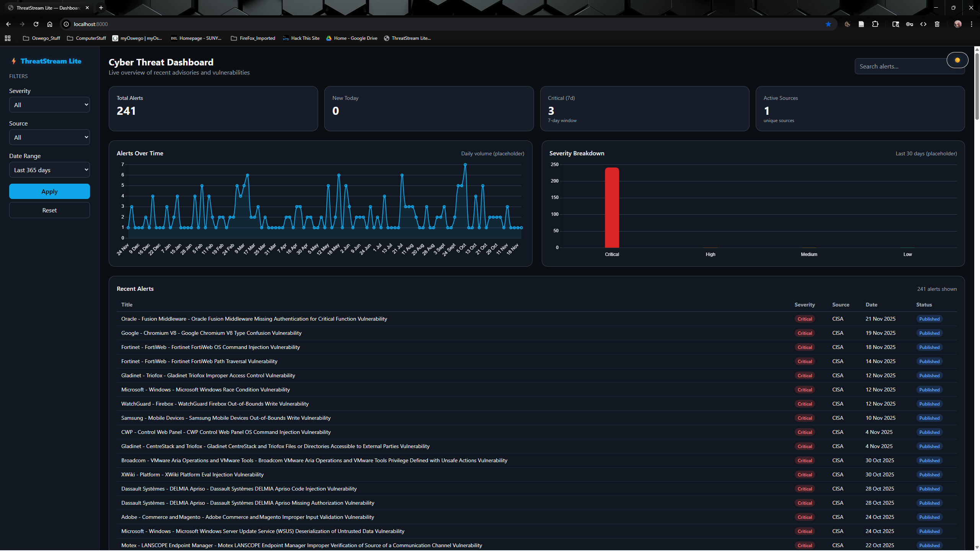Screen dimensions: 980x551
Task: Open the Source filter dropdown
Action: 49,137
